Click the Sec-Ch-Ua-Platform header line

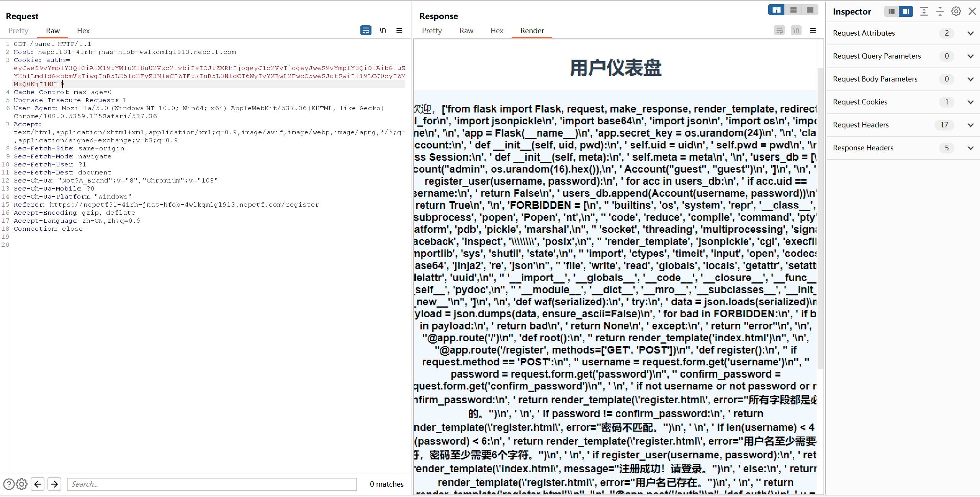pos(72,197)
